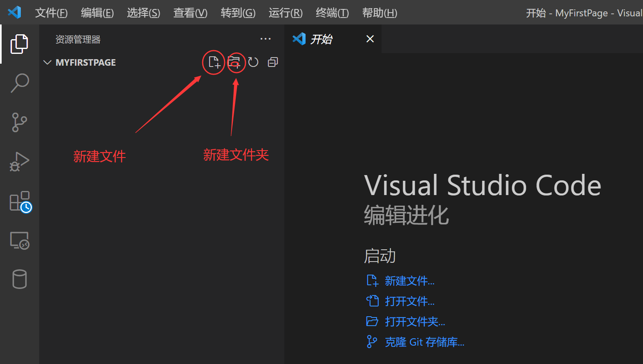Open the 选择(S) menu
Image resolution: width=643 pixels, height=364 pixels.
pyautogui.click(x=143, y=13)
